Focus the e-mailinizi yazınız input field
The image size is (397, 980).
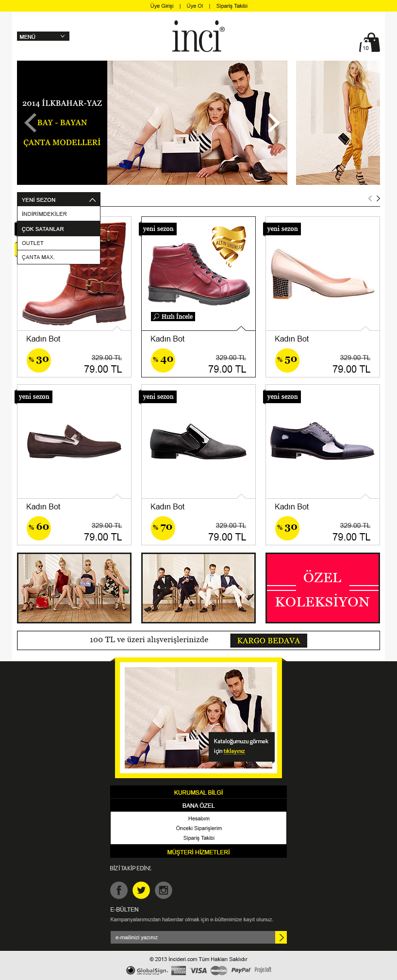tap(193, 937)
